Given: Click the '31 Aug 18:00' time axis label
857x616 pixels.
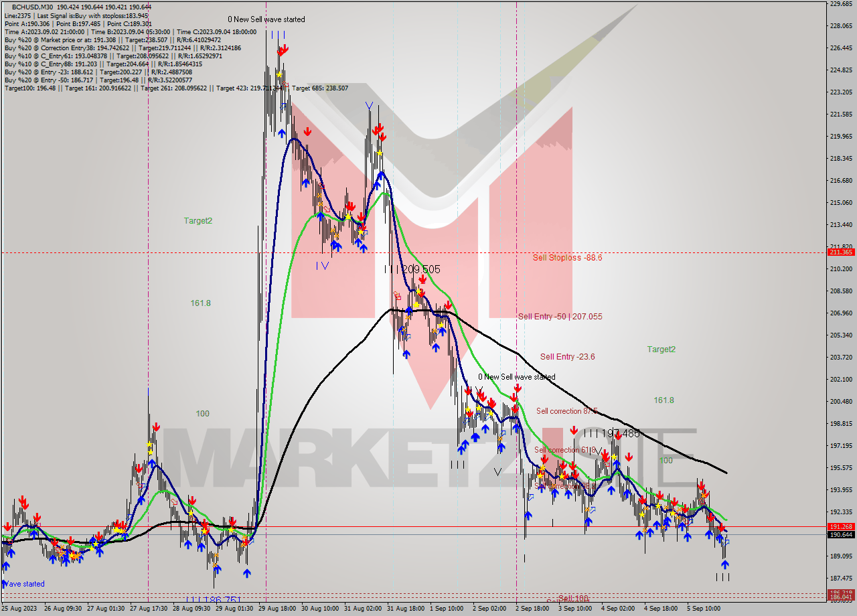Looking at the screenshot, I should tap(407, 609).
